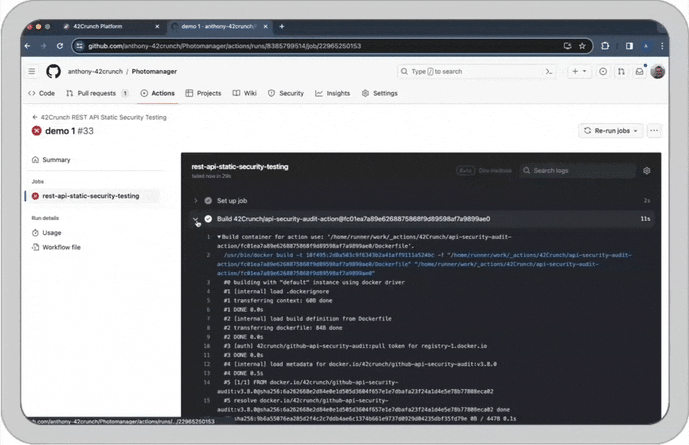This screenshot has height=445, width=689.
Task: Collapse the Build container log group
Action: [219, 237]
